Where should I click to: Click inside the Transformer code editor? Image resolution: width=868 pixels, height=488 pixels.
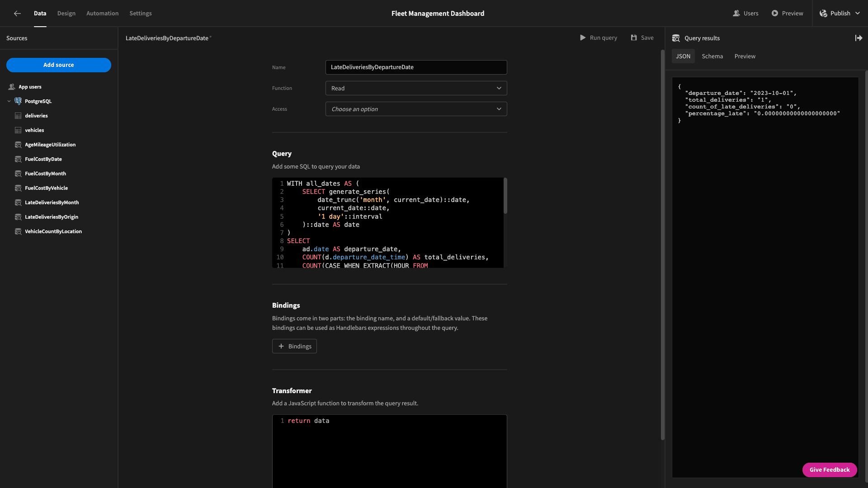pyautogui.click(x=389, y=452)
